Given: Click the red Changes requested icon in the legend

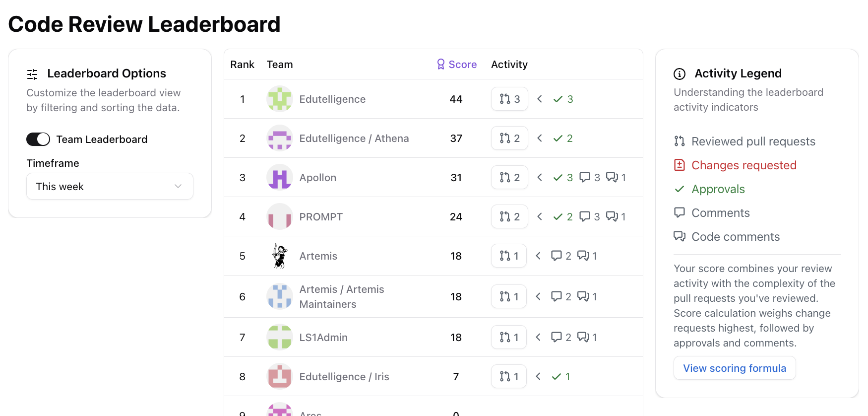Looking at the screenshot, I should (x=679, y=165).
